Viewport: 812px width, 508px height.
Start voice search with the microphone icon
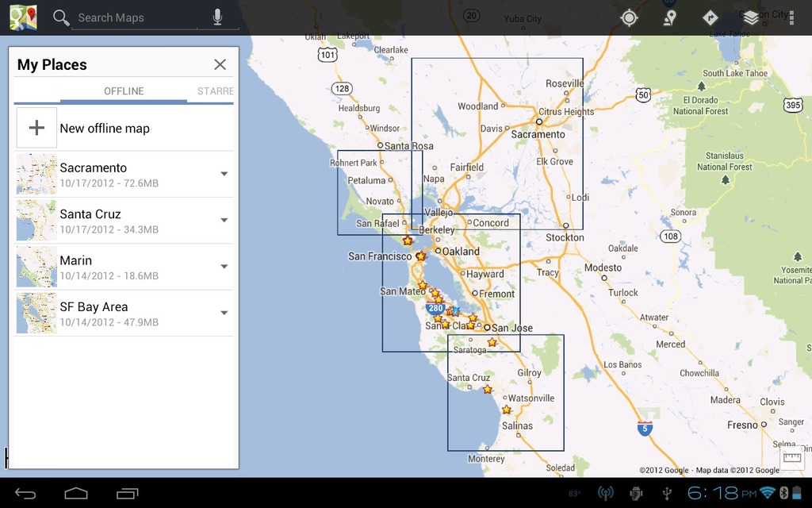[x=217, y=17]
